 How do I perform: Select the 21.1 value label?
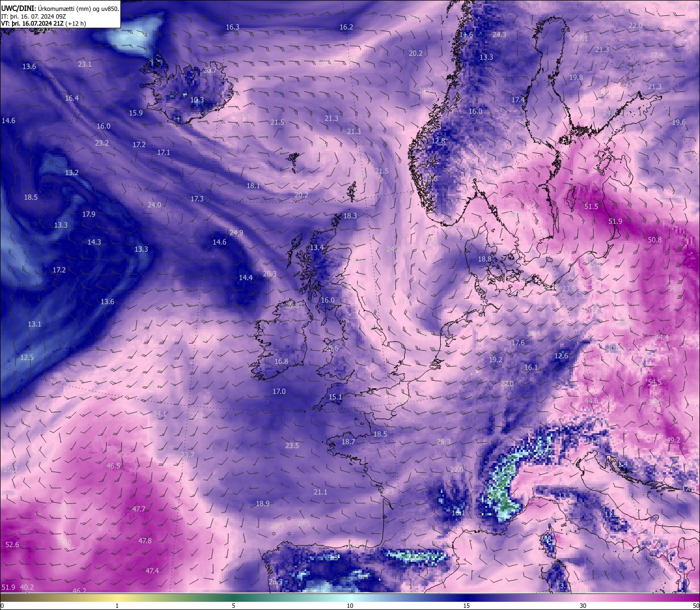tap(320, 492)
